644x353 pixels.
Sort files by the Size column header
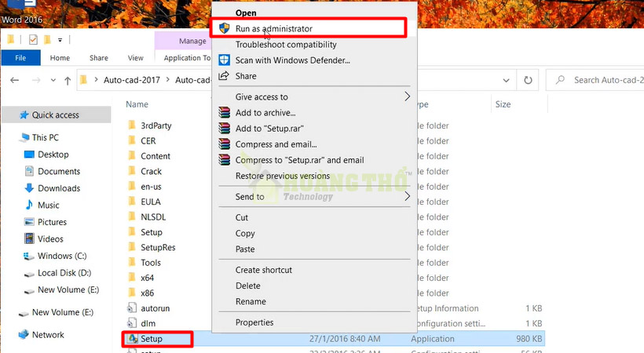click(x=503, y=104)
